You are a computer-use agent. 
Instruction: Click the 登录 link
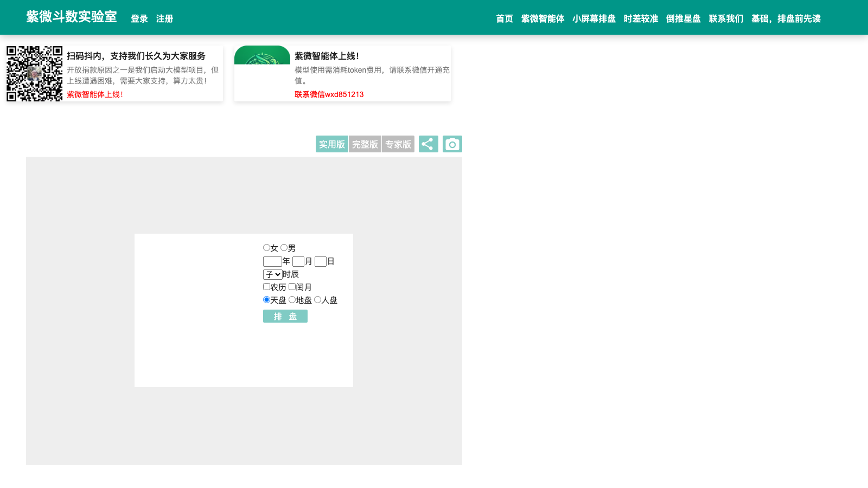(x=139, y=18)
